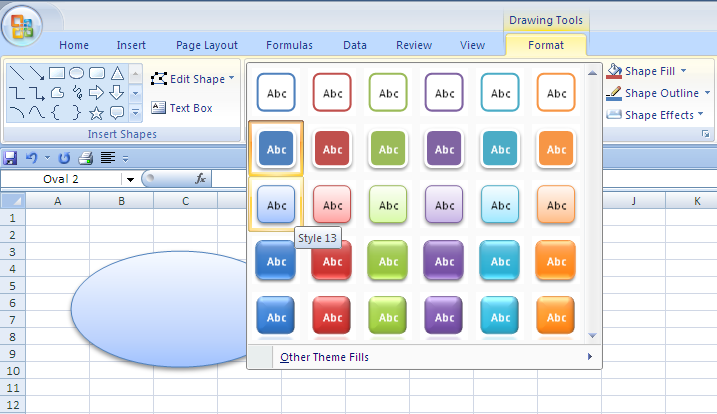
Task: Click the function fx icon
Action: point(200,179)
